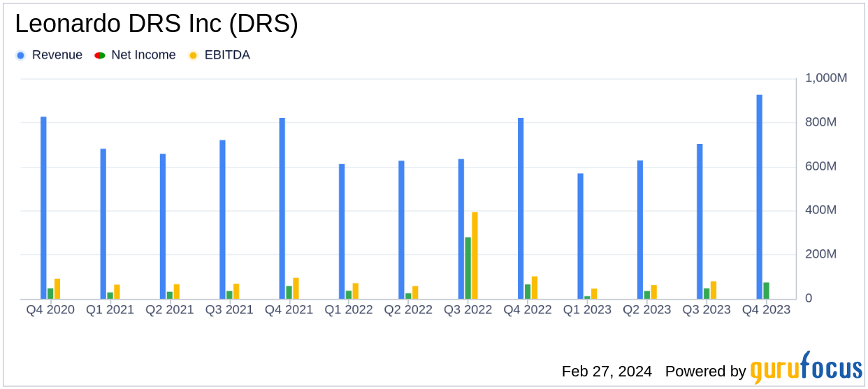This screenshot has height=389, width=868.
Task: Click the Q4 2023 green Net Income bar
Action: tap(766, 291)
